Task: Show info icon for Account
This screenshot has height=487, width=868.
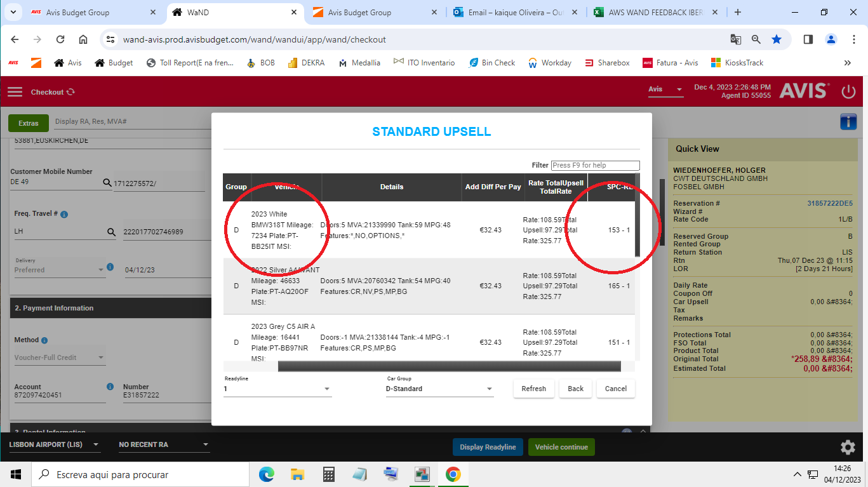Action: [x=110, y=386]
